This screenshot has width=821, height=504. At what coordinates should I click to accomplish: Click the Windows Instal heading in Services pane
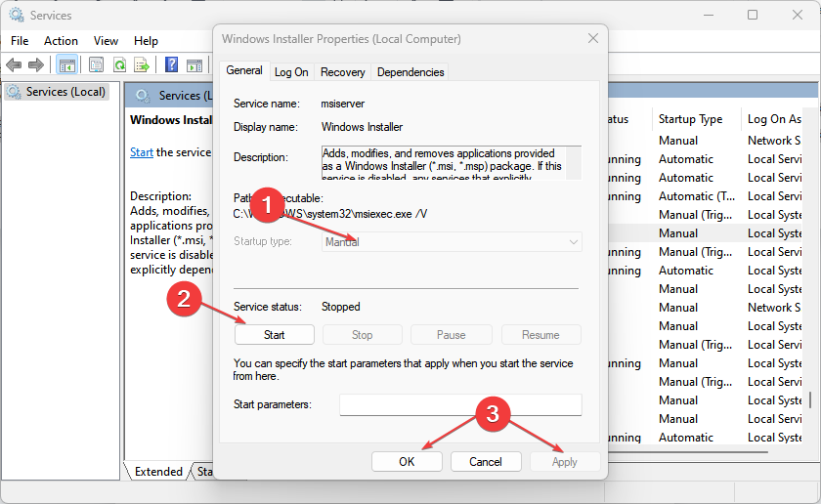pos(171,120)
